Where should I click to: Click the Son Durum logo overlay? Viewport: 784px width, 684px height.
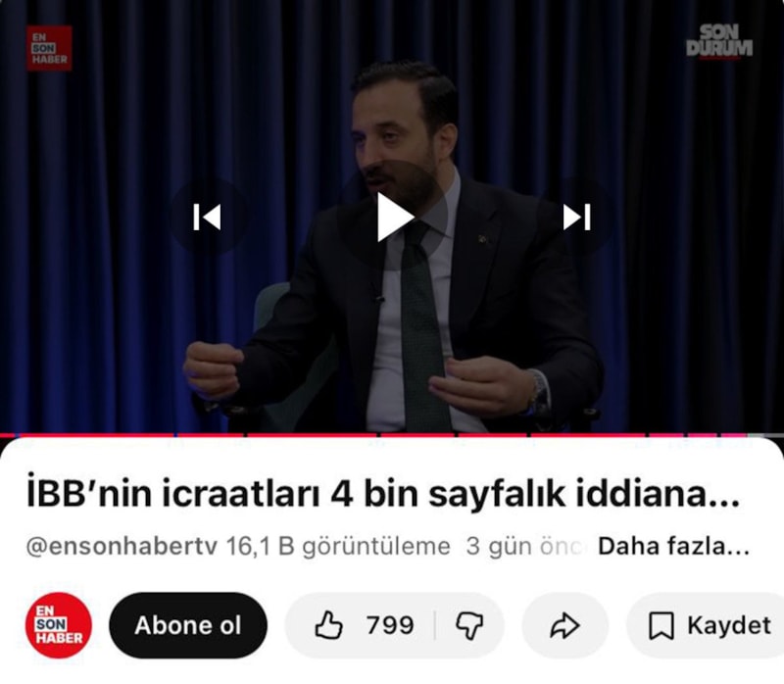(x=719, y=42)
